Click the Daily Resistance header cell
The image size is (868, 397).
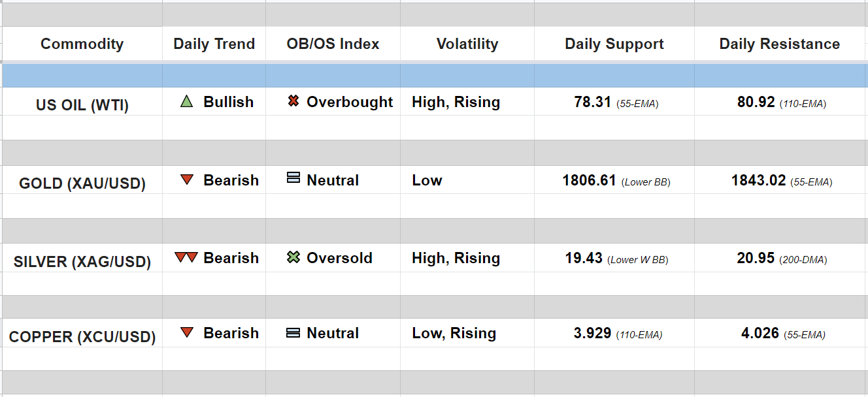tap(779, 44)
